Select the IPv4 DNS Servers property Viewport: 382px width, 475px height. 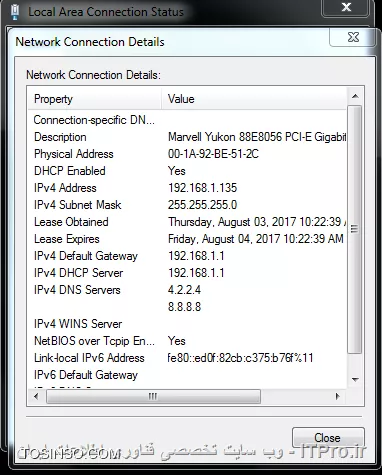[x=77, y=290]
